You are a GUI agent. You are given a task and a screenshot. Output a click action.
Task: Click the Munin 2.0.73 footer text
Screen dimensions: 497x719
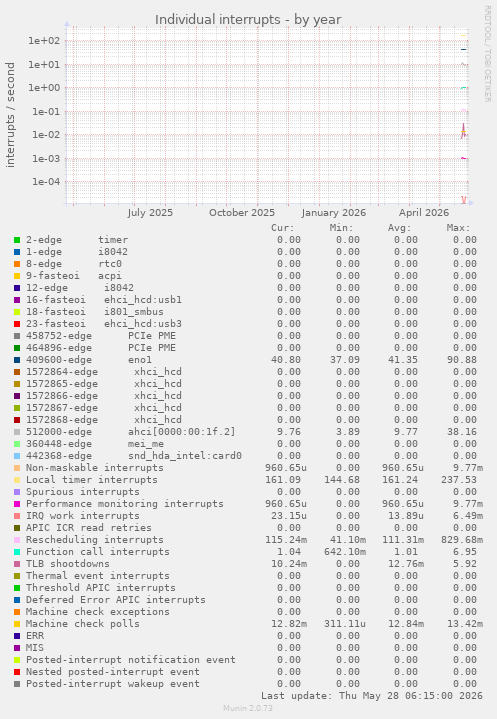248,708
